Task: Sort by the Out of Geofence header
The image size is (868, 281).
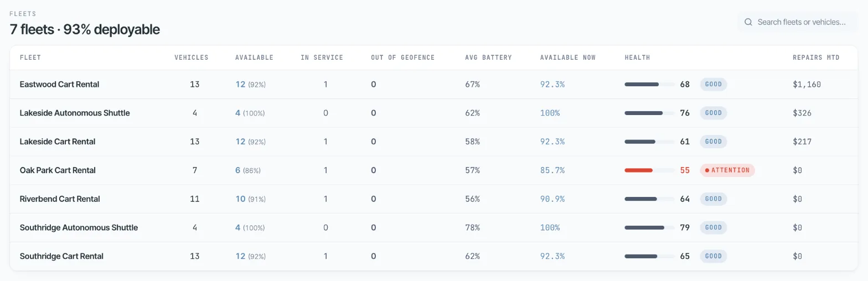Action: [403, 58]
